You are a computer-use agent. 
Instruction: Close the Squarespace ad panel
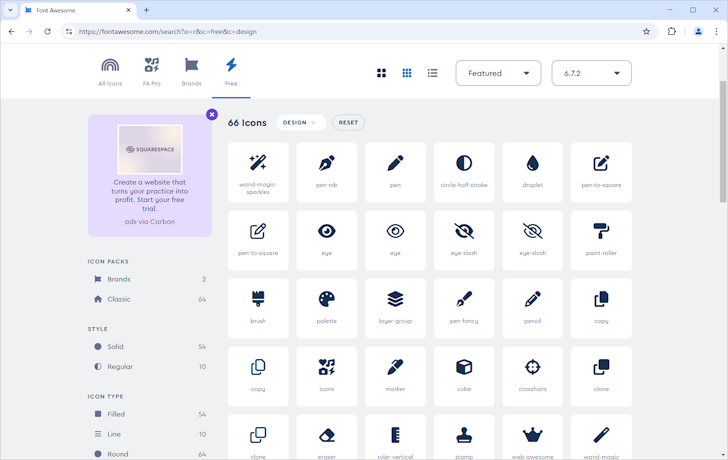(x=212, y=114)
